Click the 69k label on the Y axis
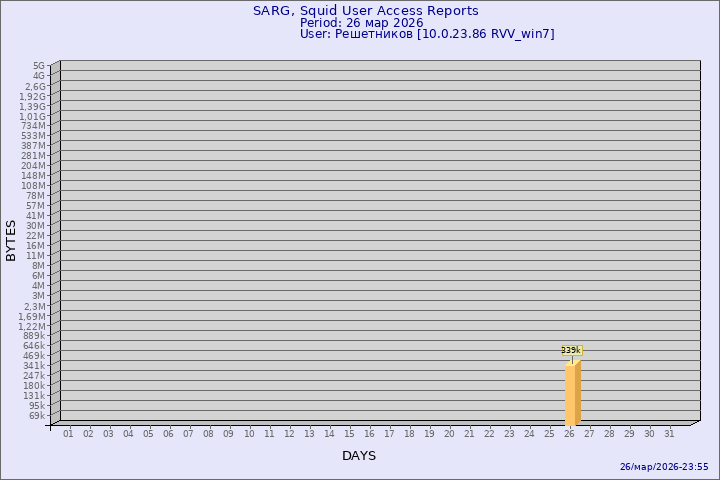Screen dimensions: 720x480 (x=36, y=416)
